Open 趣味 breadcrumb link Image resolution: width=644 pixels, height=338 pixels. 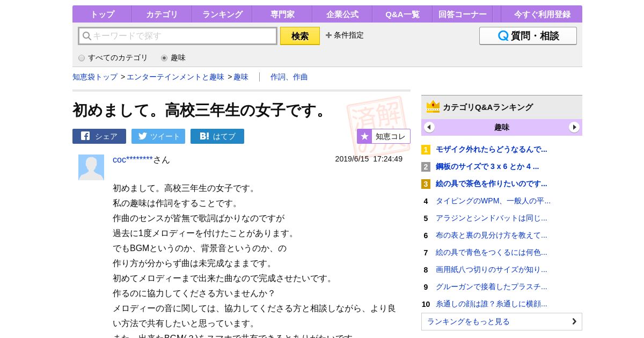point(241,77)
